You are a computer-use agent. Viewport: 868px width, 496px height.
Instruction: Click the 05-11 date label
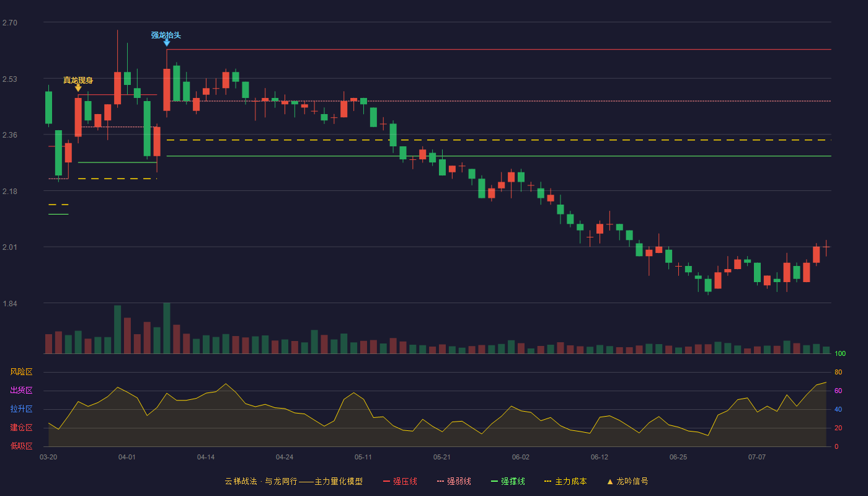pyautogui.click(x=363, y=457)
